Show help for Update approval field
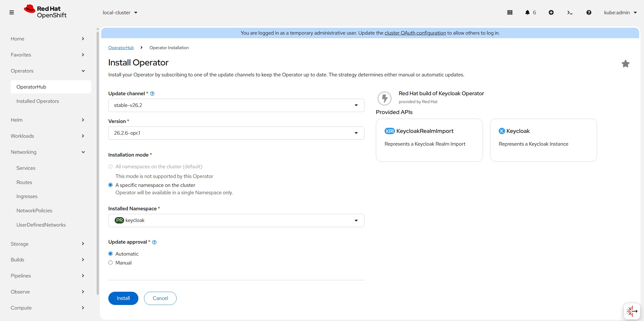 [x=154, y=242]
